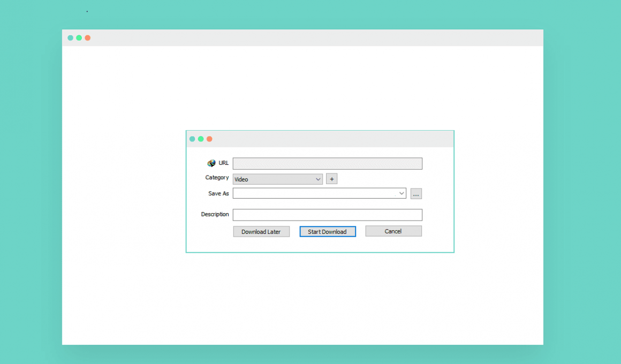Viewport: 621px width, 364px height.
Task: Choose Download Later
Action: point(261,232)
